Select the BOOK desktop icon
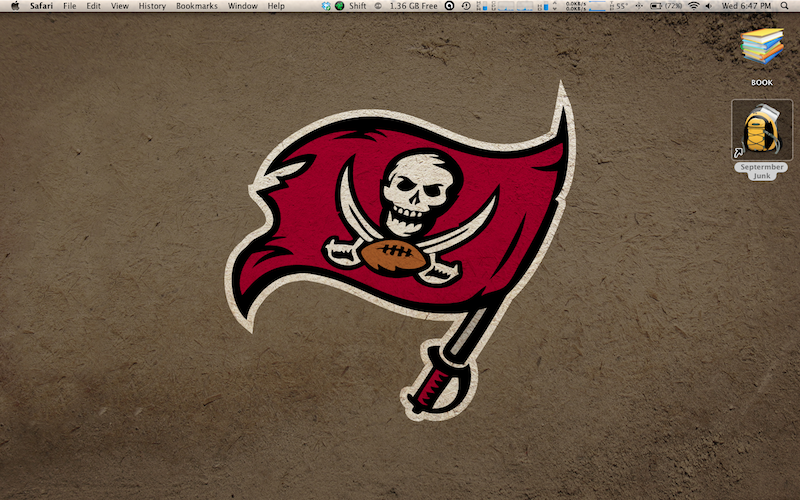 tap(762, 46)
